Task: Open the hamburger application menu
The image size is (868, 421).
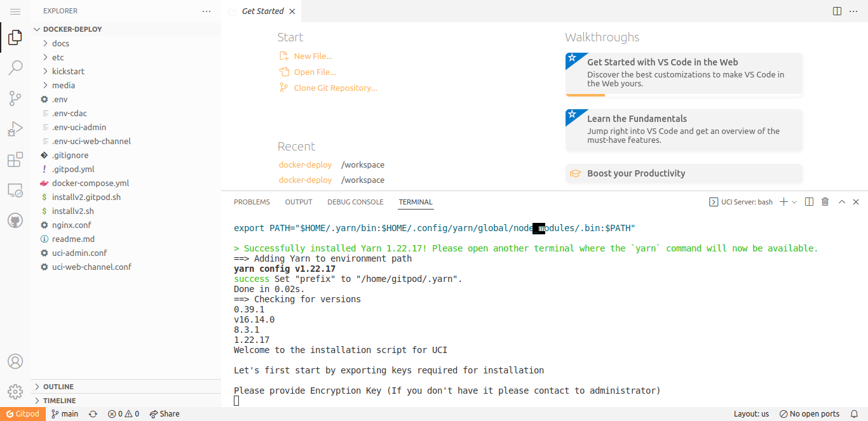Action: 15,11
